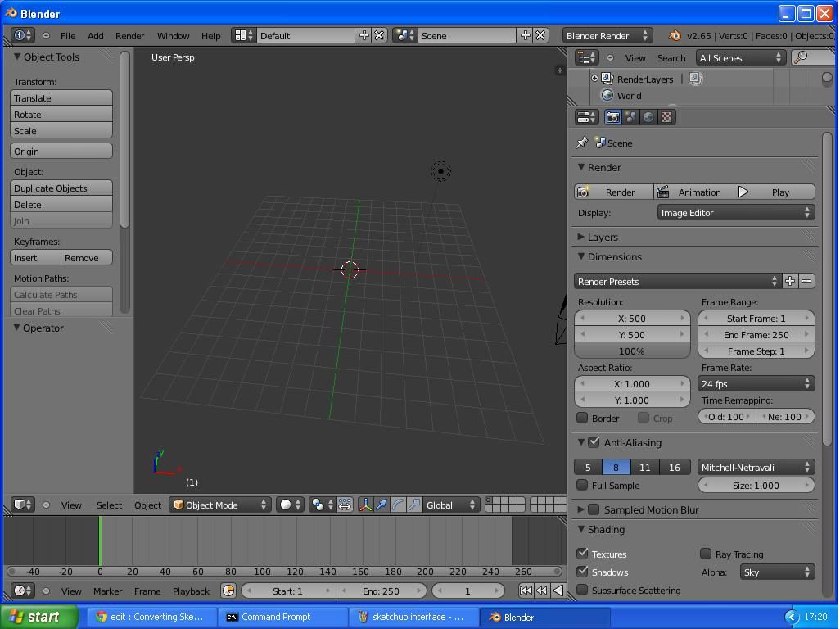Open the Object menu in the 3D view header
This screenshot has height=629, width=840.
tap(147, 505)
